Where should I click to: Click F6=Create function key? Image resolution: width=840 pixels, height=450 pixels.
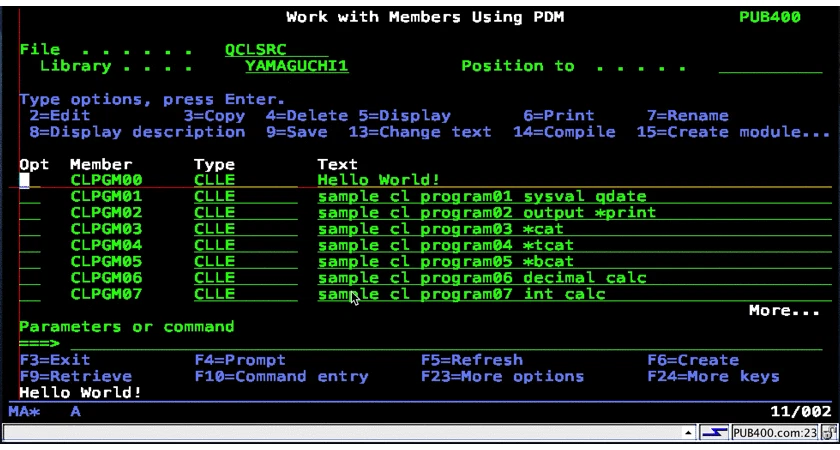click(693, 359)
